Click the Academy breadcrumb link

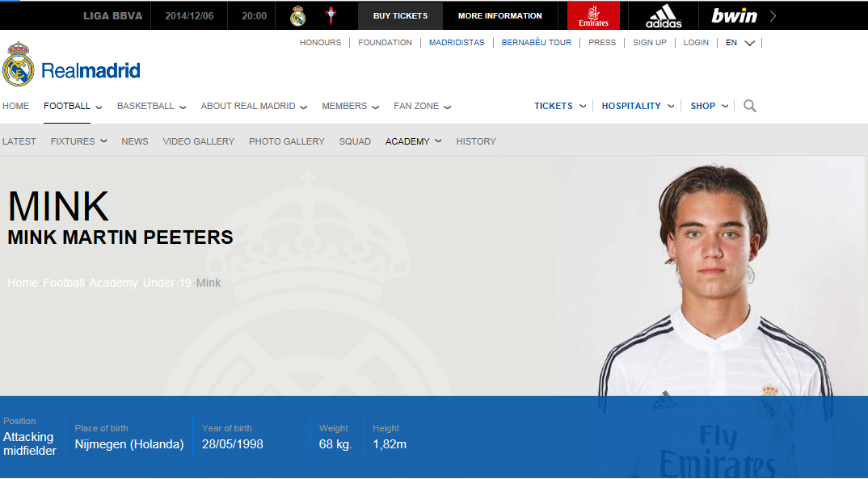(x=113, y=283)
